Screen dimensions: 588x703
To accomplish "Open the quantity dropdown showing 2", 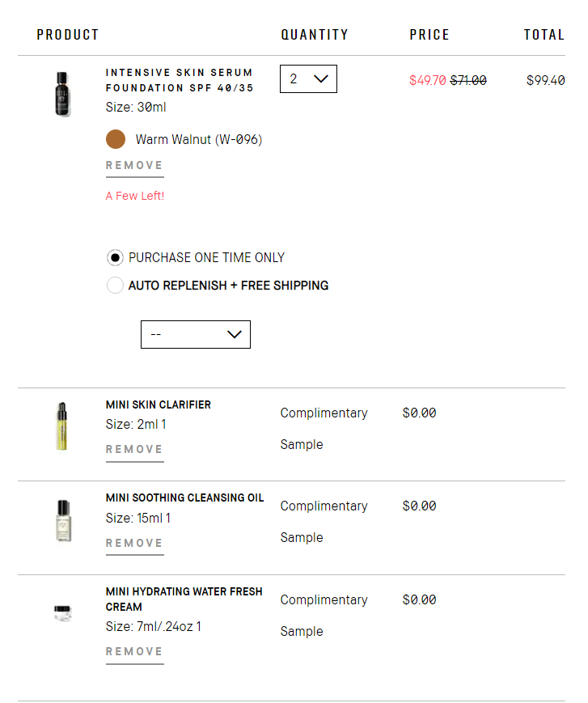I will (308, 79).
